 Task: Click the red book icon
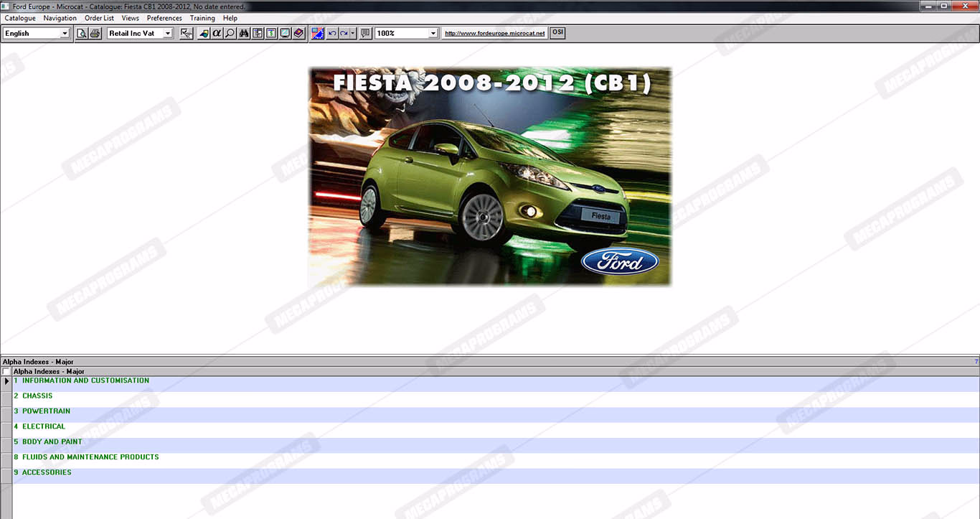(x=298, y=33)
